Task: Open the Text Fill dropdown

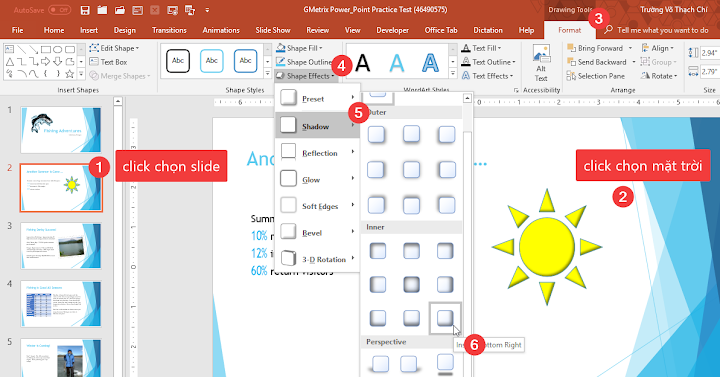Action: click(482, 48)
